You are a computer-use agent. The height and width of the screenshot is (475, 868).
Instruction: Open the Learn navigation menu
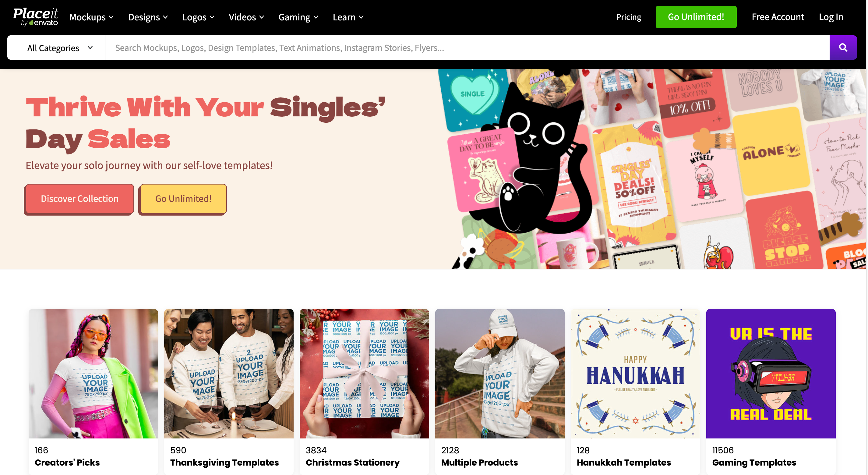click(x=348, y=17)
